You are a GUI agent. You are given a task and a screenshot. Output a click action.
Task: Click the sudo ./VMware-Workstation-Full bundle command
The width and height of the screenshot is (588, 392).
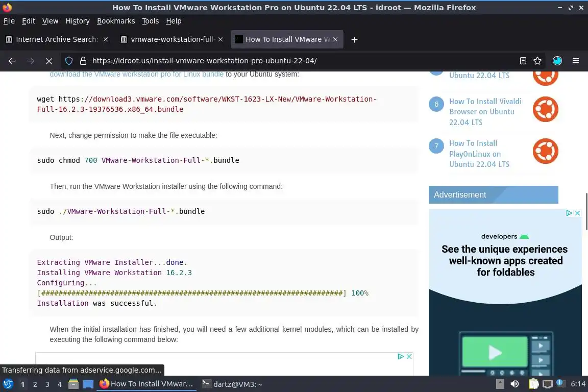[x=121, y=211]
